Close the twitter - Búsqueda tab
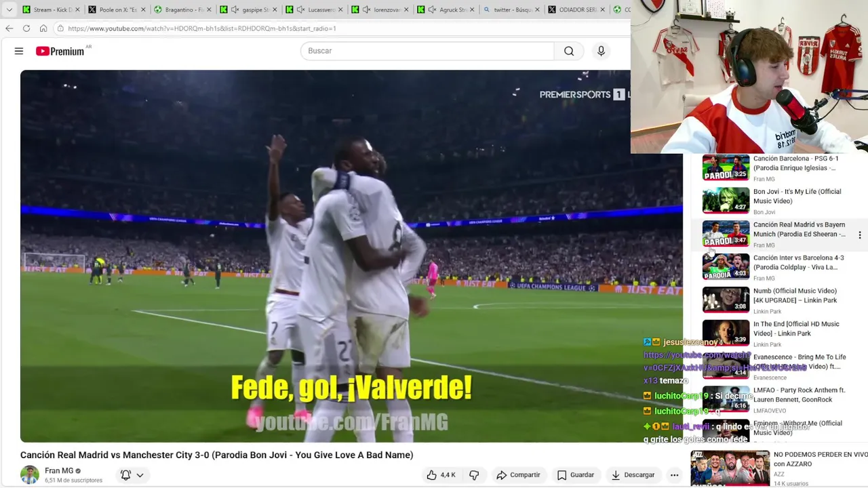868x488 pixels. (x=538, y=9)
